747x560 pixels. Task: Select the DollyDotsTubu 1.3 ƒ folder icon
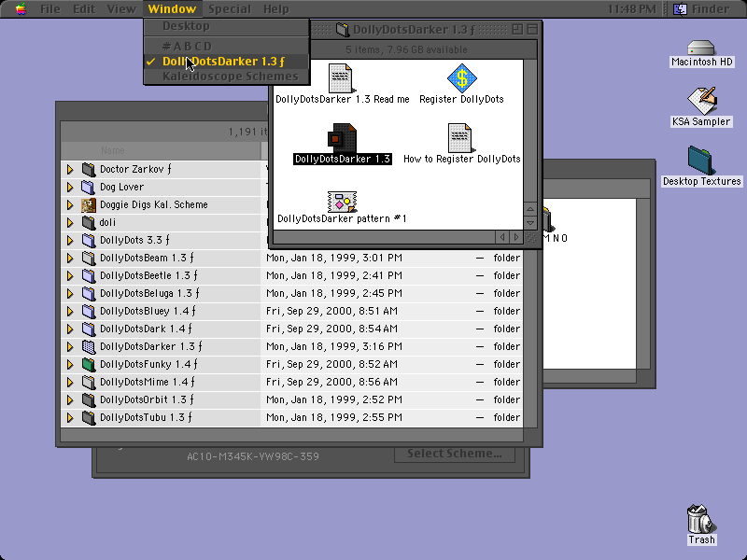tap(89, 417)
